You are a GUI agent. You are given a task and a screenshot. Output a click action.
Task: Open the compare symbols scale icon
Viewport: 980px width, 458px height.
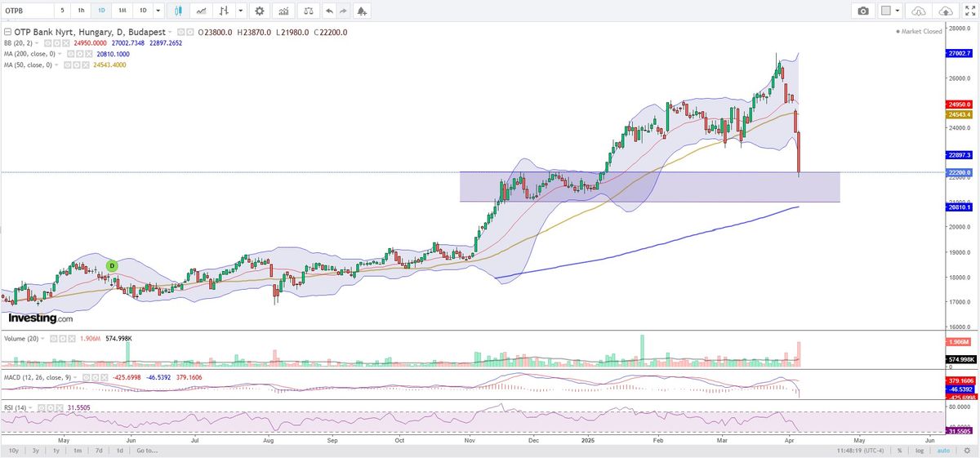pos(308,11)
